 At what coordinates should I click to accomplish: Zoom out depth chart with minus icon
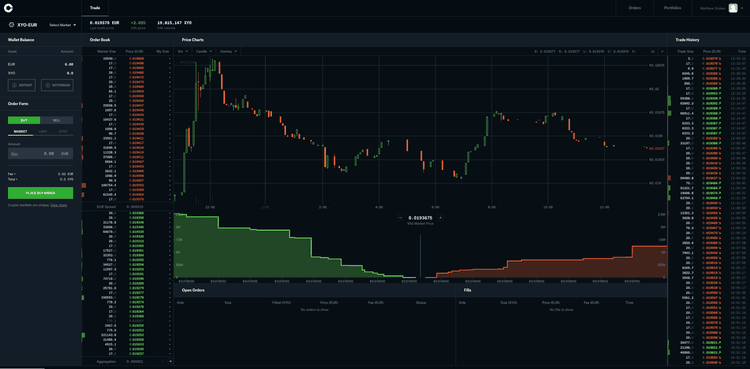400,218
